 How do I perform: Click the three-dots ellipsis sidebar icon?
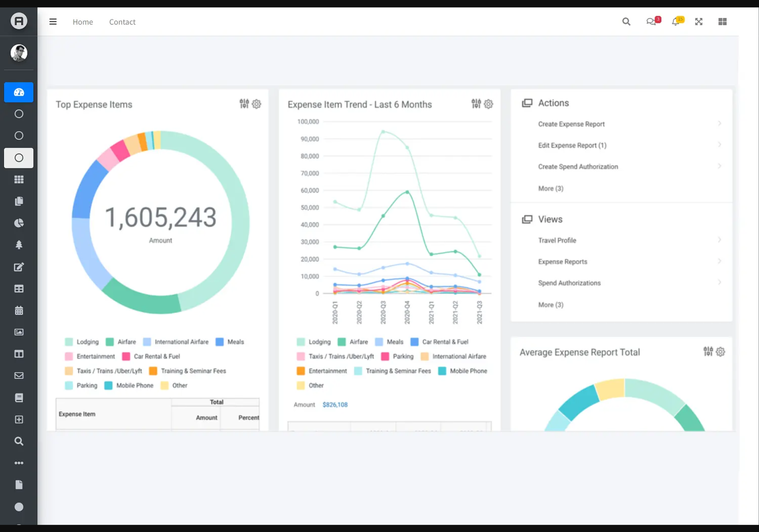tap(19, 463)
